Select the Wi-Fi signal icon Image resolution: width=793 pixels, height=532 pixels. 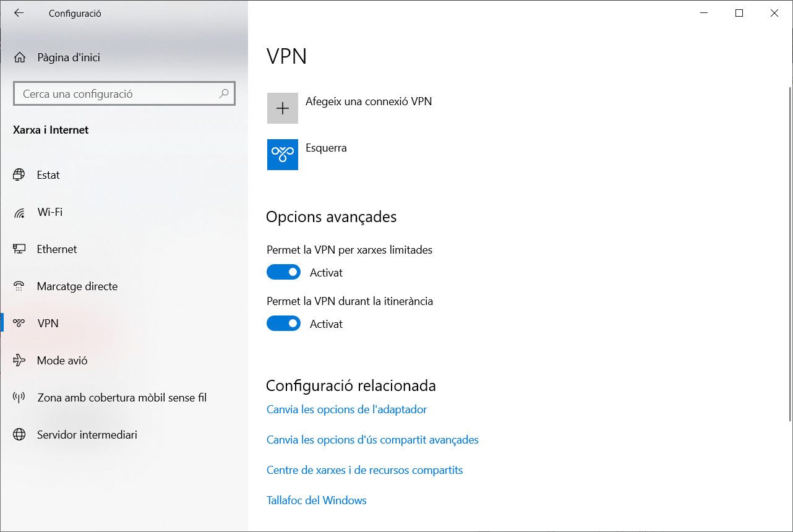(x=19, y=212)
